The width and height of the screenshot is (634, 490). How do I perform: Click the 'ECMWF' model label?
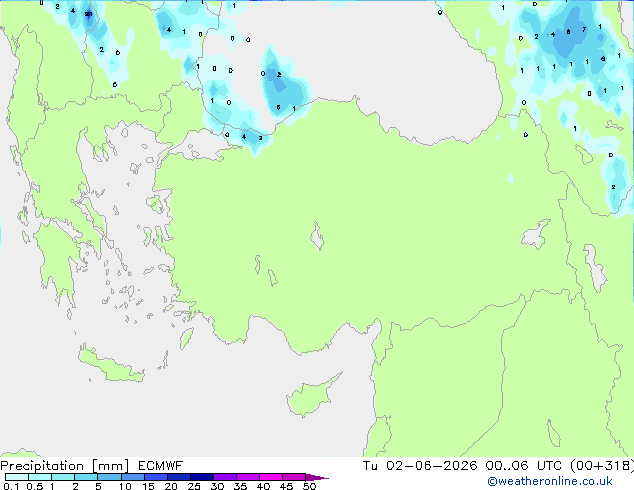(161, 466)
